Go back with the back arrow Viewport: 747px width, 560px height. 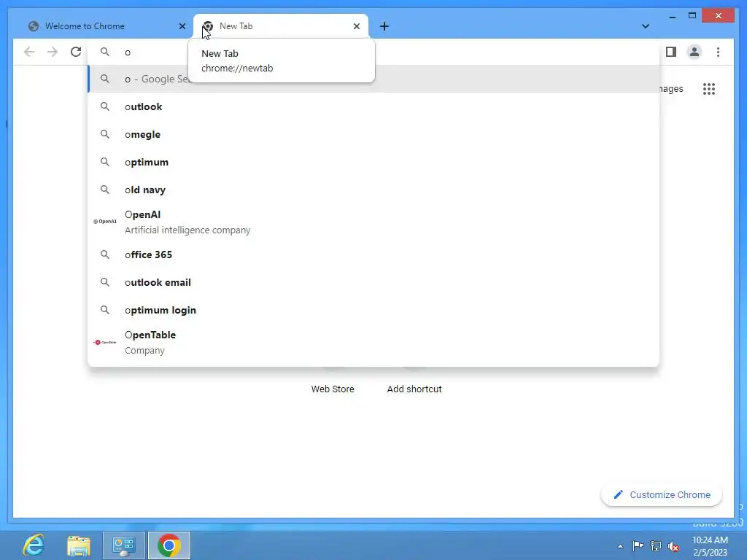tap(29, 52)
